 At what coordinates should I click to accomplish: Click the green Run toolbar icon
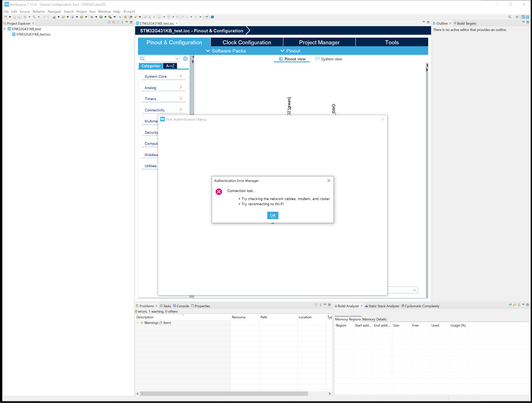click(101, 17)
